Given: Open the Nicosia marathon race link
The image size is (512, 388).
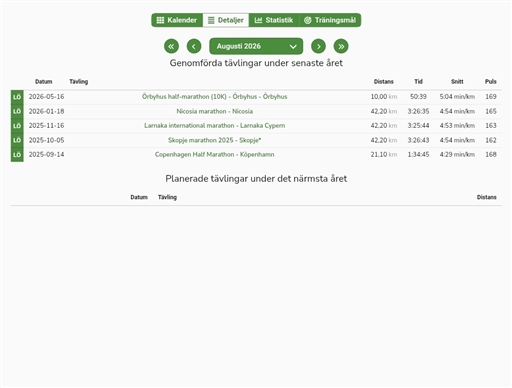Looking at the screenshot, I should click(215, 111).
